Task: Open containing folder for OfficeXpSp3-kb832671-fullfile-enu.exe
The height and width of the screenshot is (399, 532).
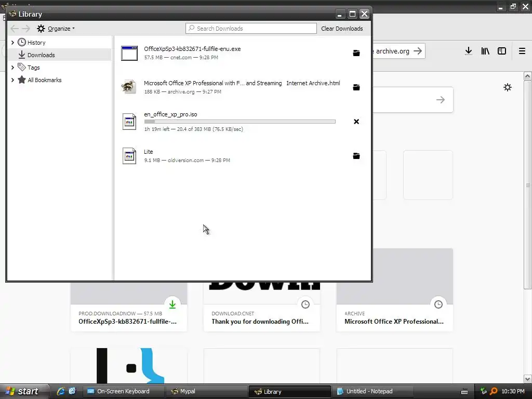Action: click(356, 53)
